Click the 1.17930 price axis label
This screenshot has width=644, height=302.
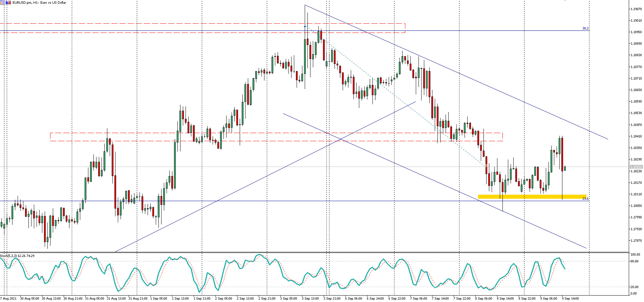[x=636, y=229]
